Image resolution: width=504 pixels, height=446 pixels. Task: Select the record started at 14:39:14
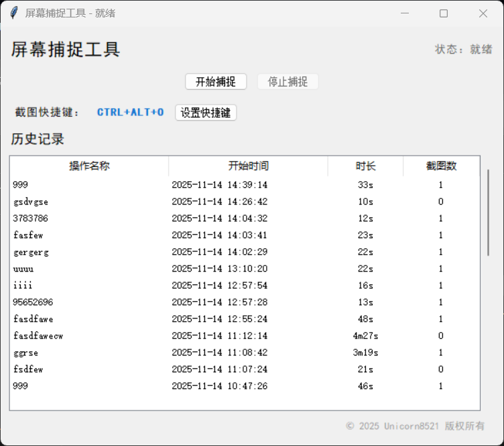pos(245,184)
